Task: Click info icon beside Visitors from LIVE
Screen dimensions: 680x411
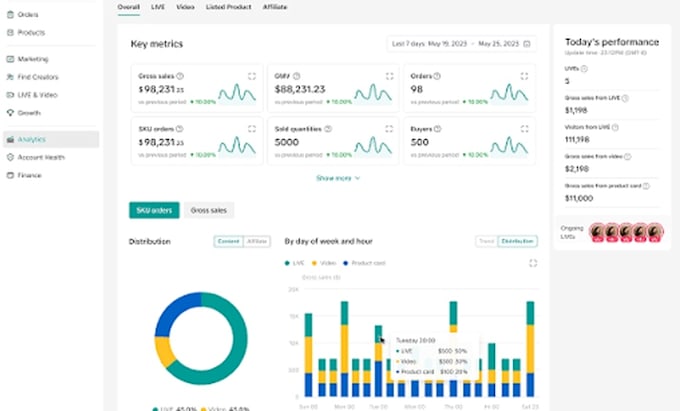Action: (615, 127)
